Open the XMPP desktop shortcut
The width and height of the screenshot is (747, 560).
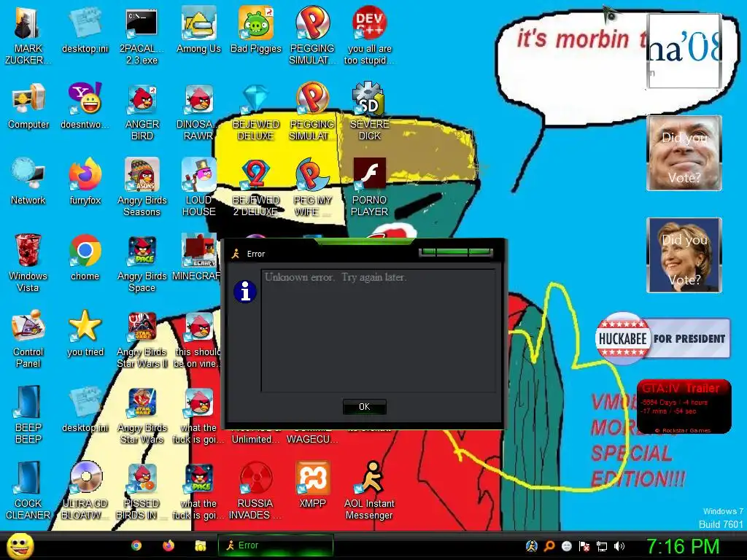coord(312,484)
